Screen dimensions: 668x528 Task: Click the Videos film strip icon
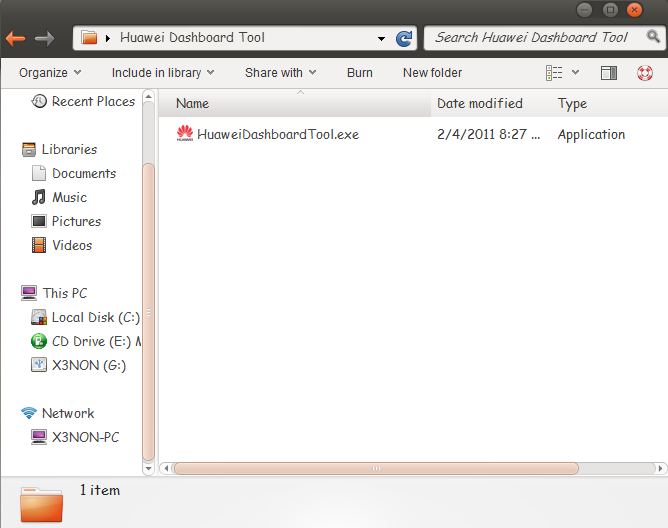pos(39,245)
